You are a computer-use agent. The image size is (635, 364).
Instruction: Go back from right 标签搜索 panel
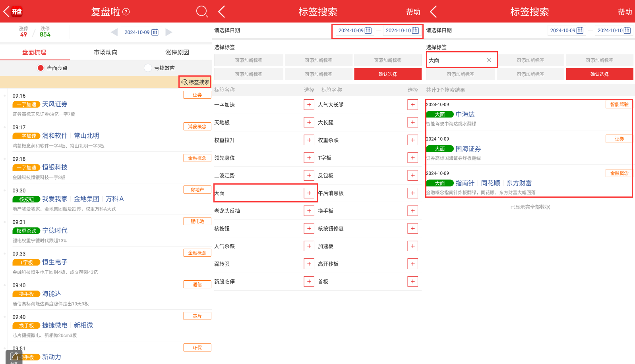click(434, 12)
